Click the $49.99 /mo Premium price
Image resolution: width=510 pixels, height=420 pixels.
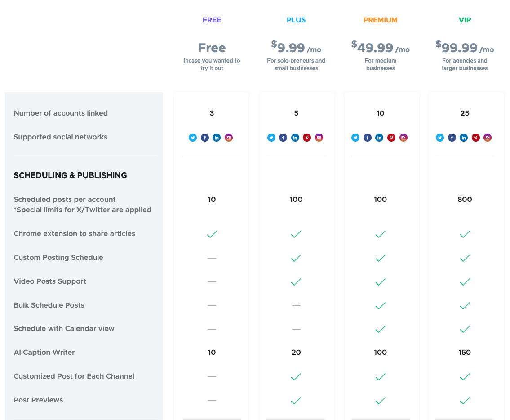[x=380, y=47]
